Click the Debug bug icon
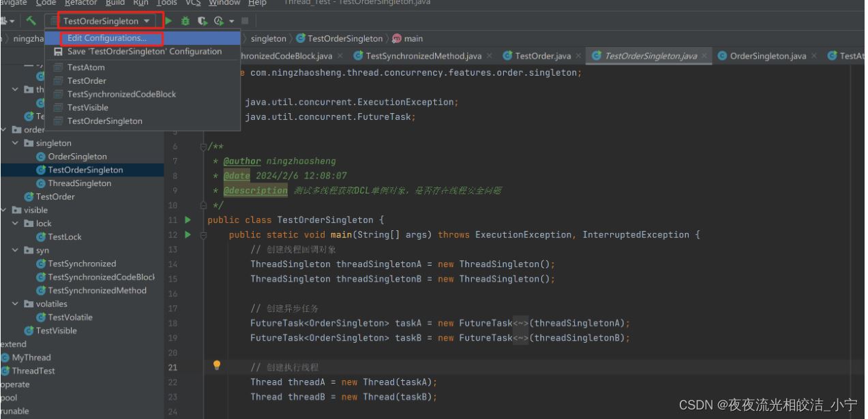The width and height of the screenshot is (868, 419). pyautogui.click(x=185, y=21)
